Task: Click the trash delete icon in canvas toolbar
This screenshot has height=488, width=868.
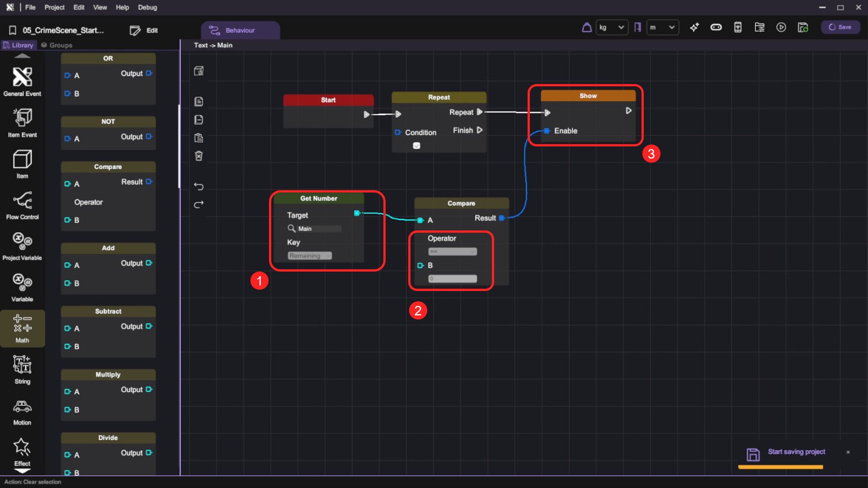Action: 198,156
